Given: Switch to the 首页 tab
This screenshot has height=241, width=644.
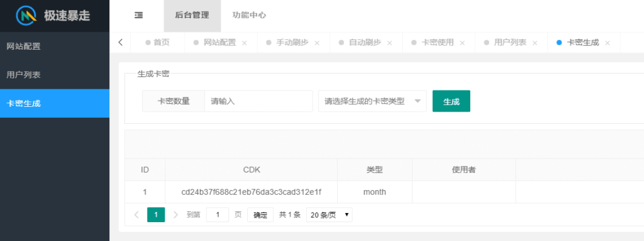Looking at the screenshot, I should [x=158, y=42].
